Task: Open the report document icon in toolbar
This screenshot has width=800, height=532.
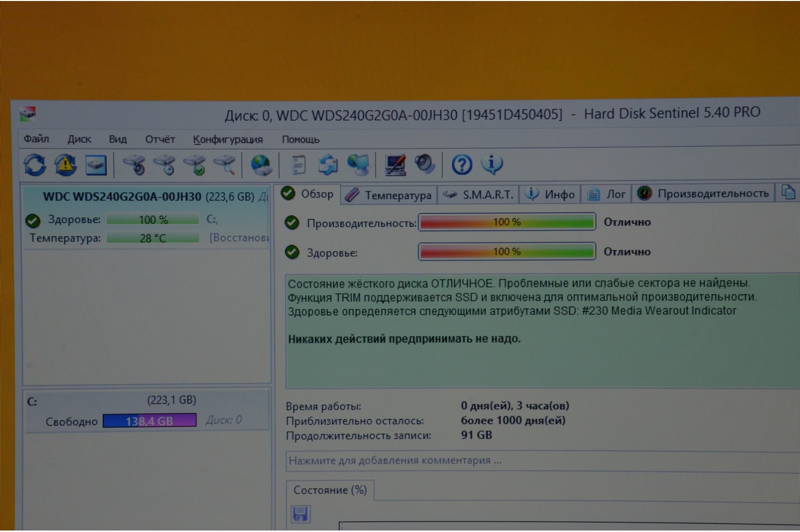Action: point(298,165)
